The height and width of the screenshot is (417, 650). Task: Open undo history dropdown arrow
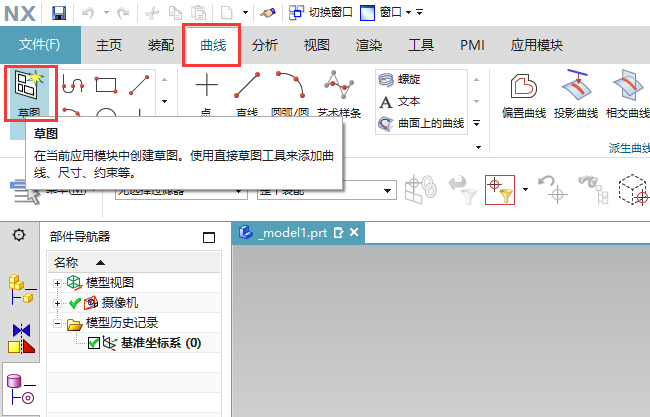pyautogui.click(x=107, y=13)
